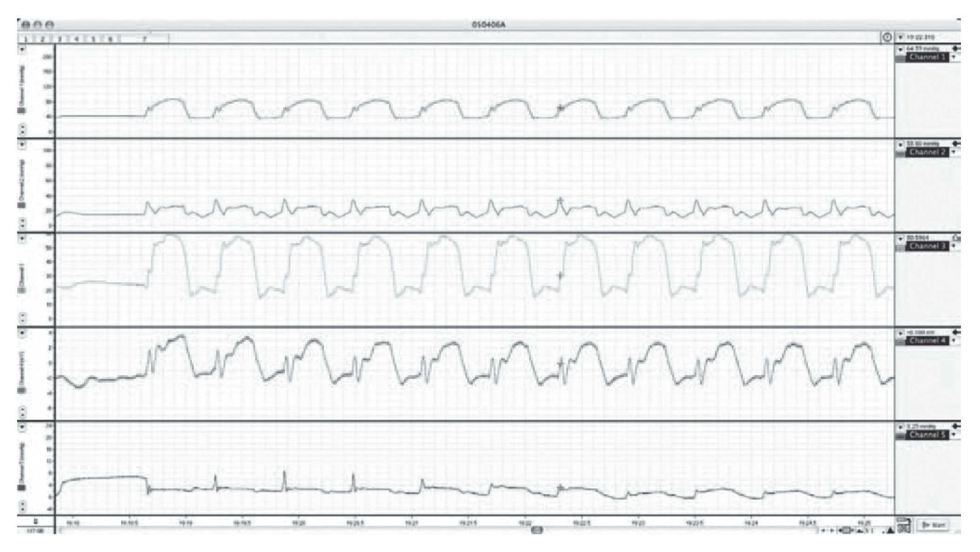980x552 pixels.
Task: Click Channel 3 axis compress/expand buttons
Action: (x=22, y=318)
